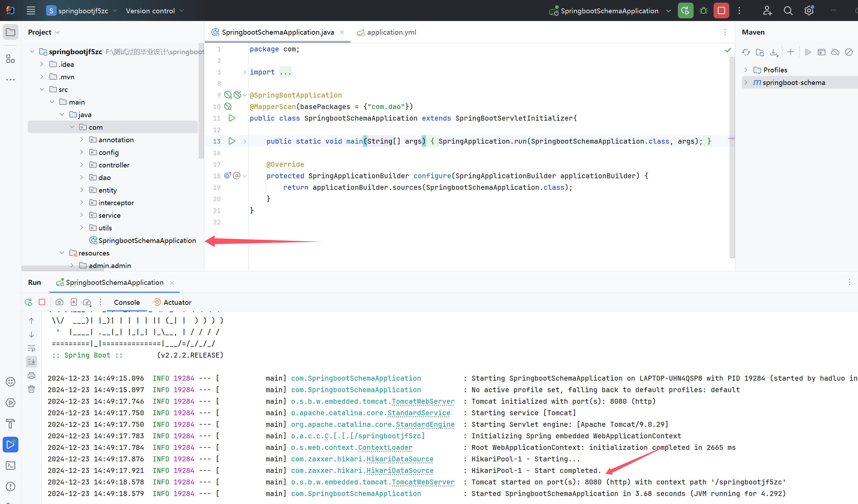Expand Profiles in the Maven panel
The height and width of the screenshot is (504, 858).
[x=745, y=70]
